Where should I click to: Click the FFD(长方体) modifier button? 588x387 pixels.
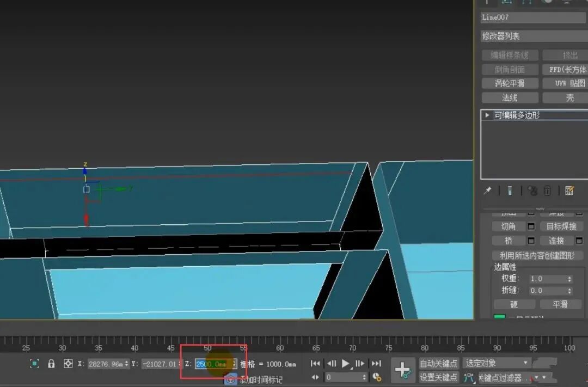(566, 69)
